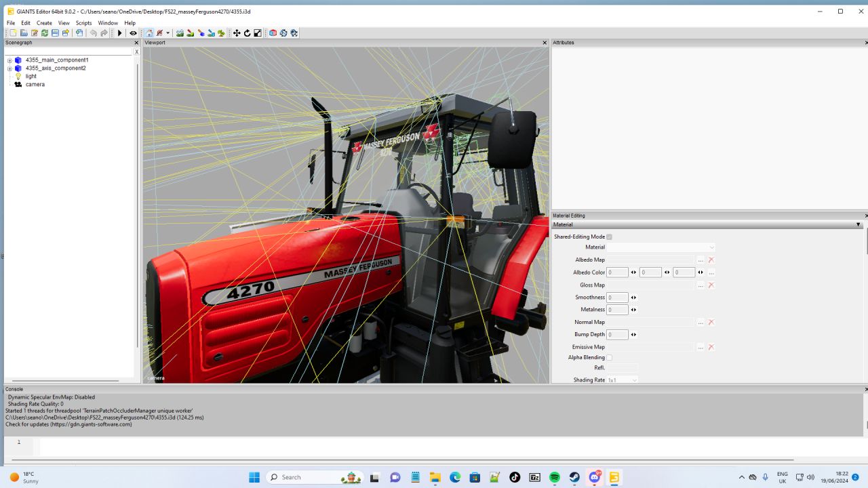Open Microsoft Edge from the taskbar
The width and height of the screenshot is (868, 488).
pyautogui.click(x=455, y=477)
